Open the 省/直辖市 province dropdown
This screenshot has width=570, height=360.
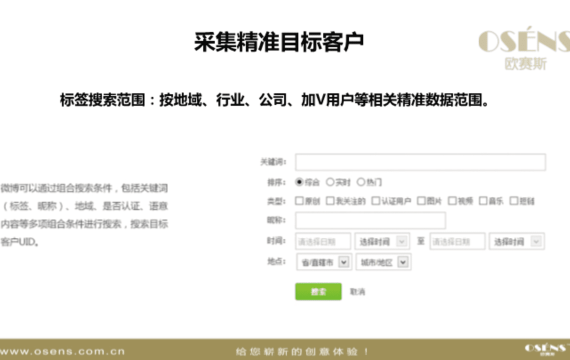pyautogui.click(x=324, y=262)
